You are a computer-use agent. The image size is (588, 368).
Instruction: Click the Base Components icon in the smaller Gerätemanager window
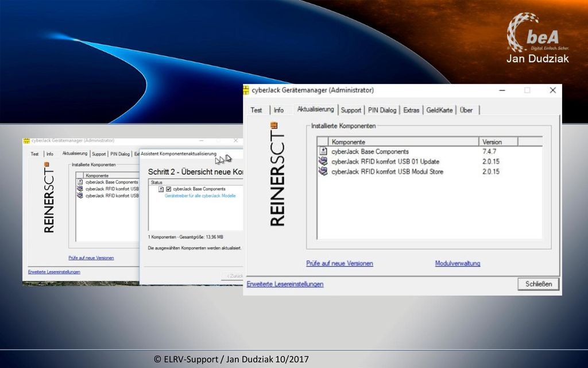coord(80,182)
